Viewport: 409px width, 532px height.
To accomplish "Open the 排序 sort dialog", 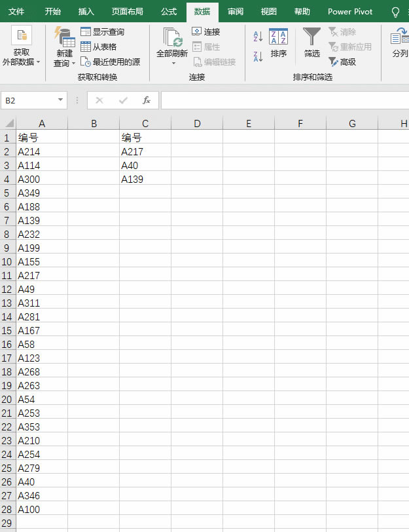I will 279,43.
